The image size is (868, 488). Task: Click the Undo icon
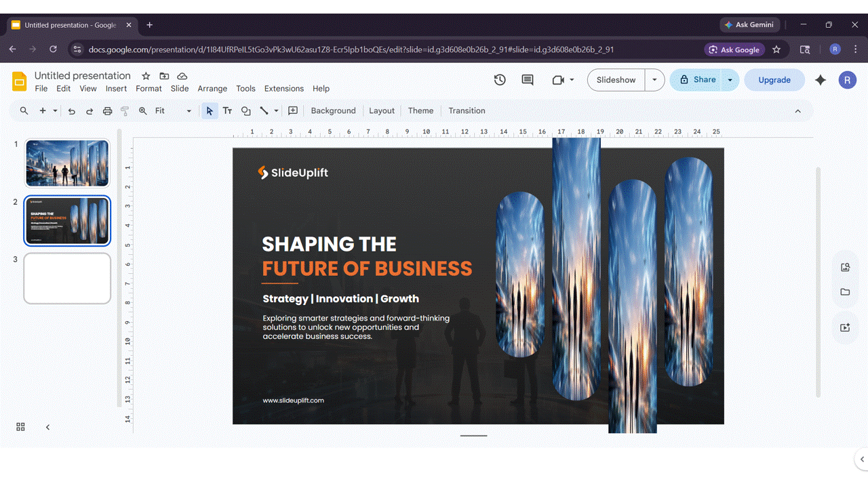pos(71,110)
